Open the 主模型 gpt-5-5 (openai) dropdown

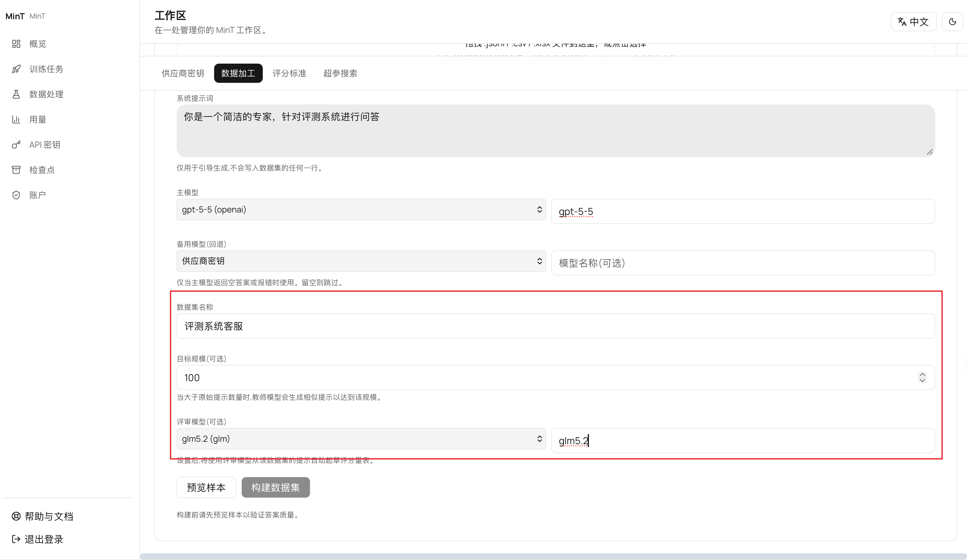[x=361, y=209]
